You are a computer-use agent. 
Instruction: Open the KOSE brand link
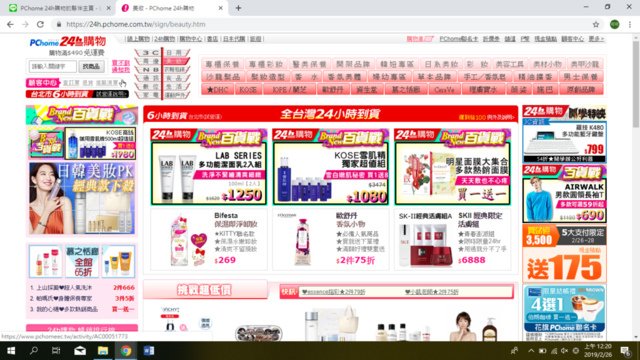(x=248, y=89)
